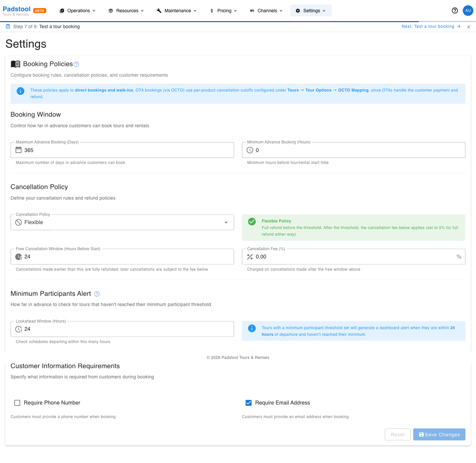This screenshot has width=476, height=463.
Task: Click the info icon in minimum participant notice
Action: tap(252, 328)
